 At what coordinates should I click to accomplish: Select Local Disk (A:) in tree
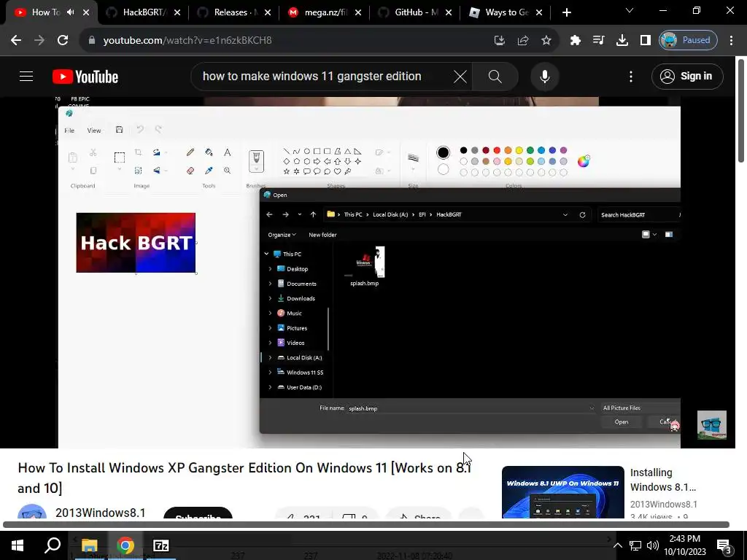(304, 357)
